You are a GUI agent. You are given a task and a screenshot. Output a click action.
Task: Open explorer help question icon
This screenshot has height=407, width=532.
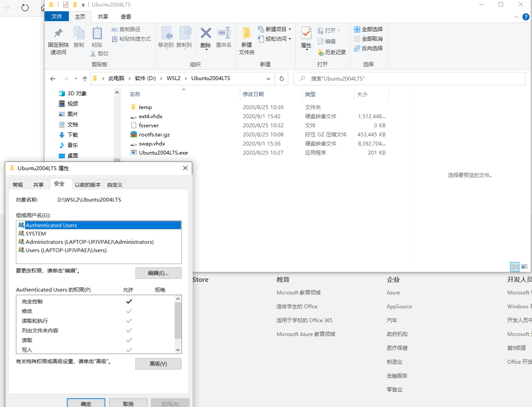click(x=526, y=17)
